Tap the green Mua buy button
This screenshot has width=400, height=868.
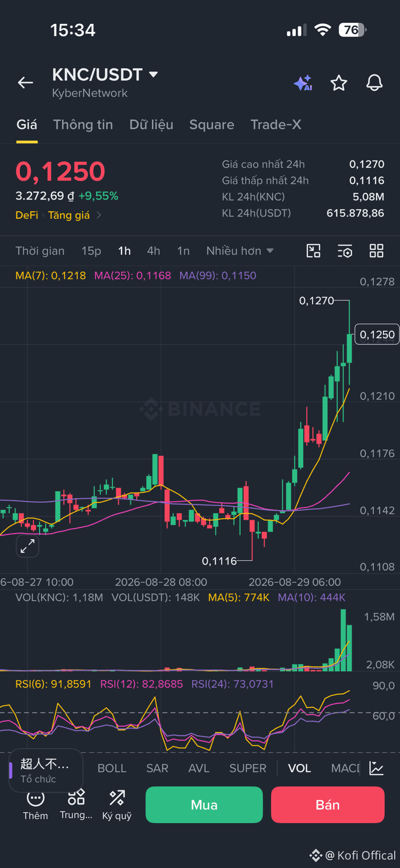click(204, 805)
